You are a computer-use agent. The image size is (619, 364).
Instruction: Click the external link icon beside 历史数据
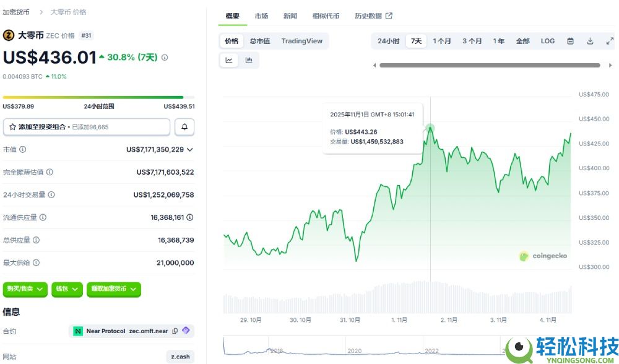(x=389, y=16)
